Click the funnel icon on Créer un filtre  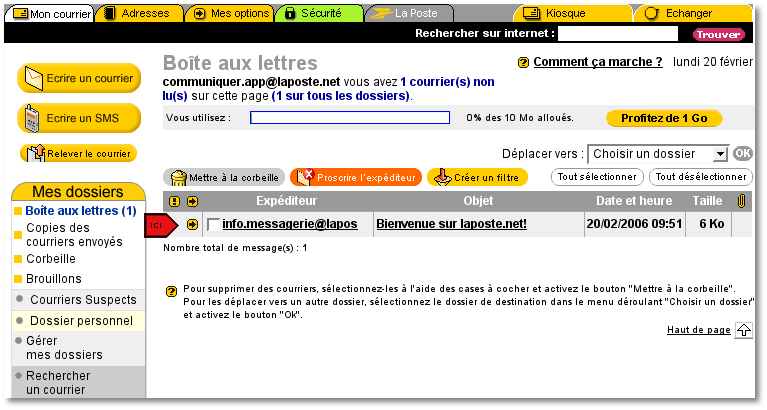coord(443,178)
